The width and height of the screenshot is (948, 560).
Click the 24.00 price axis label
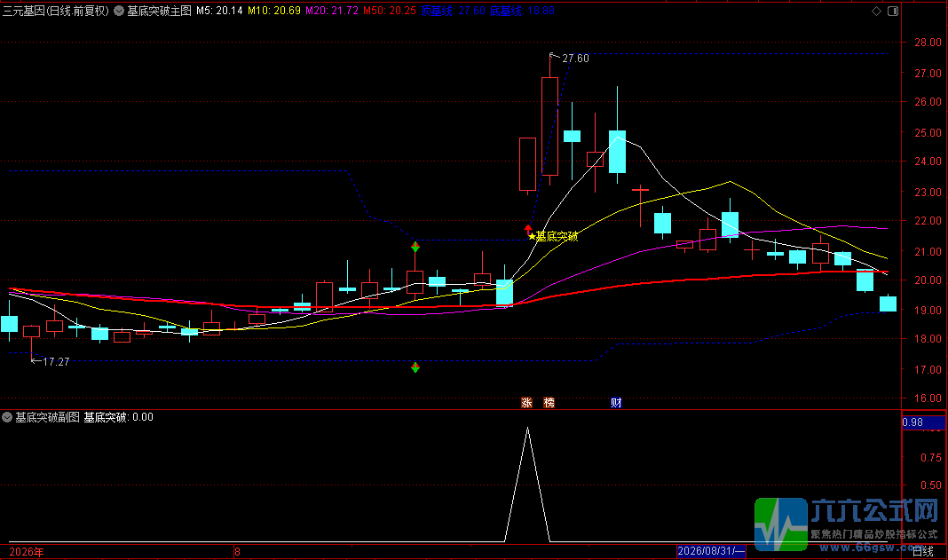click(x=928, y=162)
